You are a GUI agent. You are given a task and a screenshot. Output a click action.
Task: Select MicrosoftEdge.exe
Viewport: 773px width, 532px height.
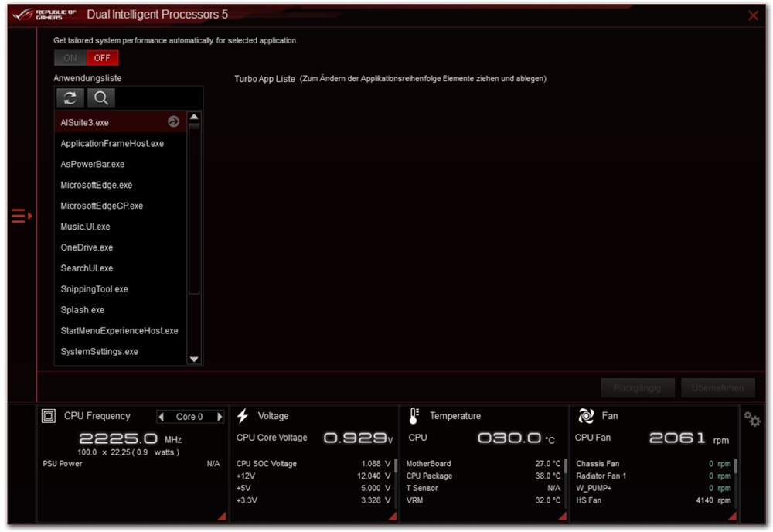tap(121, 185)
